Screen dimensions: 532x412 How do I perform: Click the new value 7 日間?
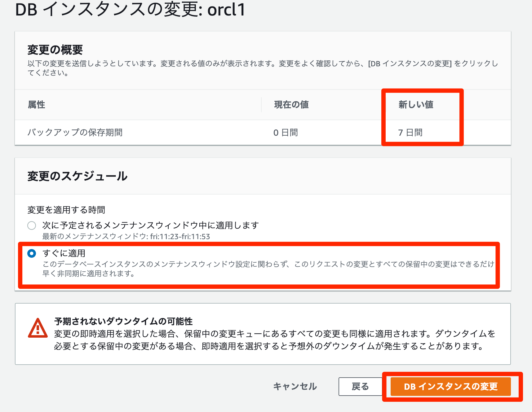410,133
